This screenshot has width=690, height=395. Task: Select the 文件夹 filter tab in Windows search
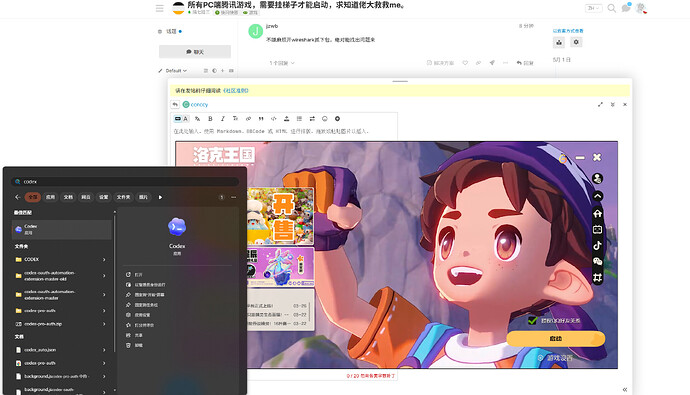(123, 197)
